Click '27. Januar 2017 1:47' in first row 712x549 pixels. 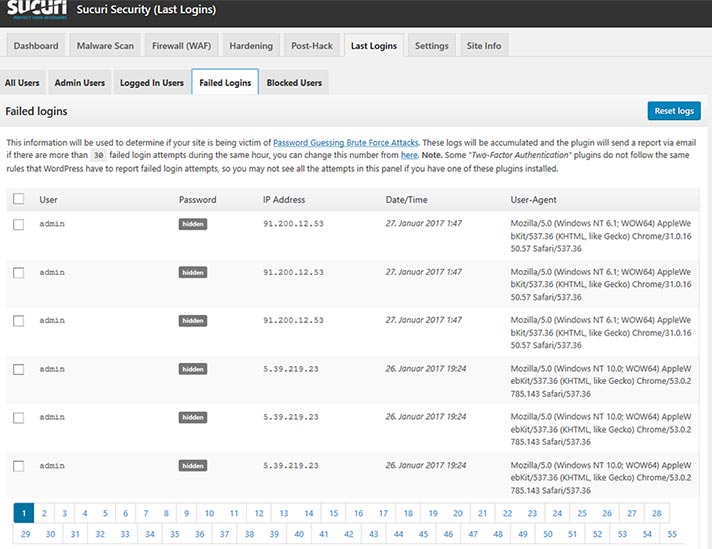tap(423, 223)
